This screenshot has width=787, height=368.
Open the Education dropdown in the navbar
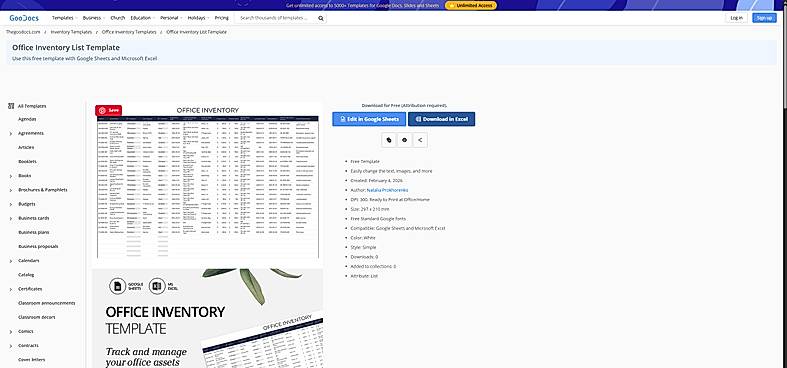click(142, 18)
